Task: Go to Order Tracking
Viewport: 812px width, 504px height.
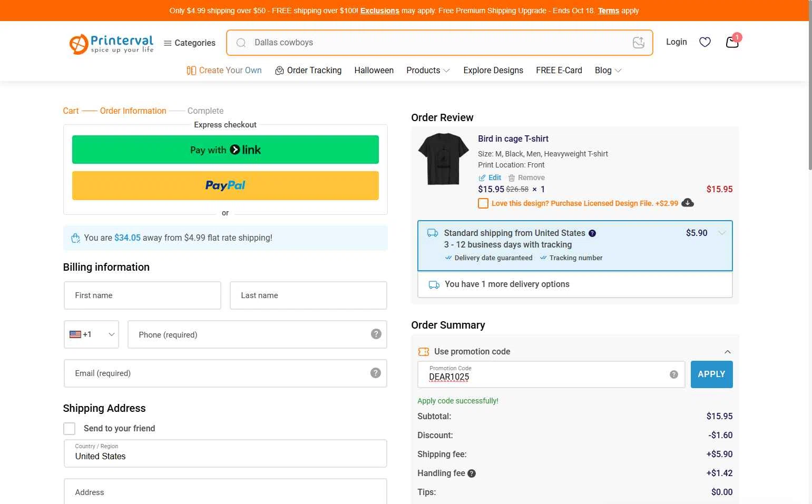Action: click(x=308, y=71)
